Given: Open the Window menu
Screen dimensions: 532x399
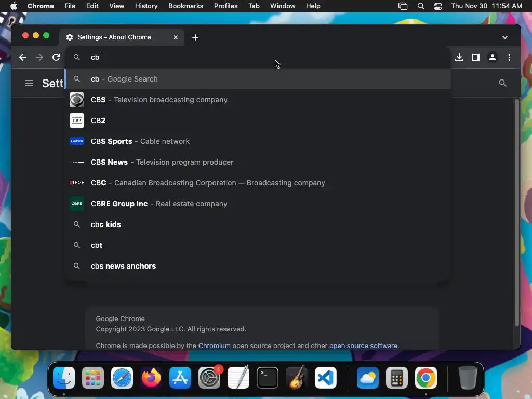Looking at the screenshot, I should (283, 6).
